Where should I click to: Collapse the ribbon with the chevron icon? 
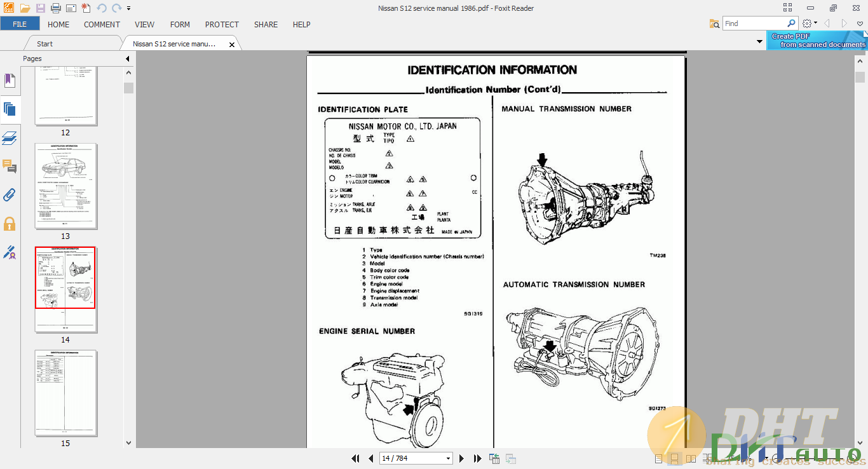(x=860, y=24)
